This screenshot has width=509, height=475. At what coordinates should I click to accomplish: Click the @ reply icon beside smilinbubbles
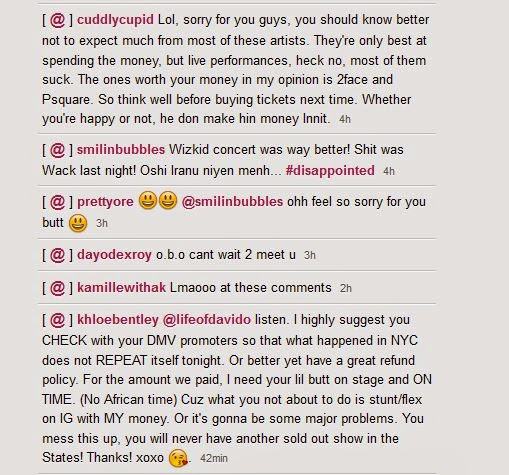click(x=57, y=150)
